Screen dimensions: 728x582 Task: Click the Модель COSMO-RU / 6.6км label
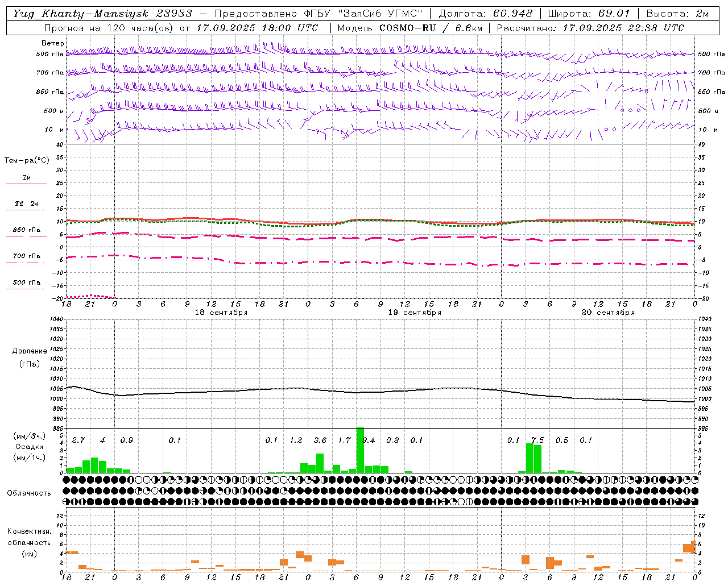(409, 28)
